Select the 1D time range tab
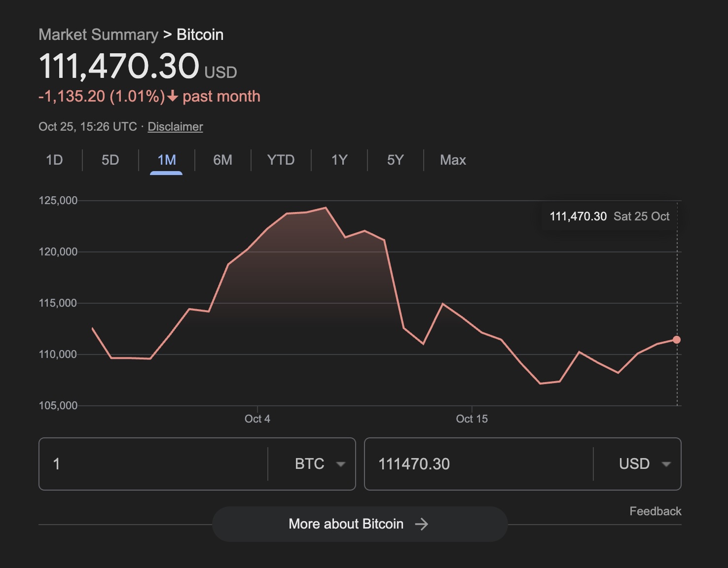 tap(54, 160)
